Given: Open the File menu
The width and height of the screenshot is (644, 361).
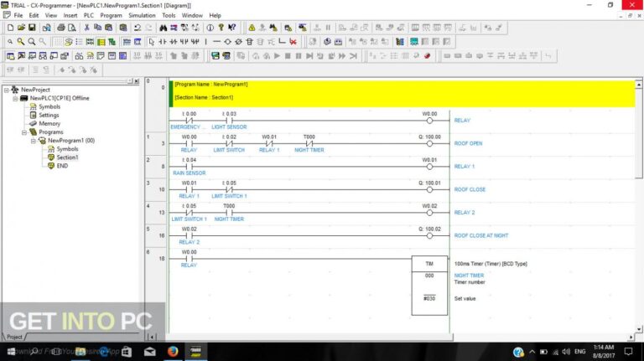Looking at the screenshot, I should [x=18, y=15].
